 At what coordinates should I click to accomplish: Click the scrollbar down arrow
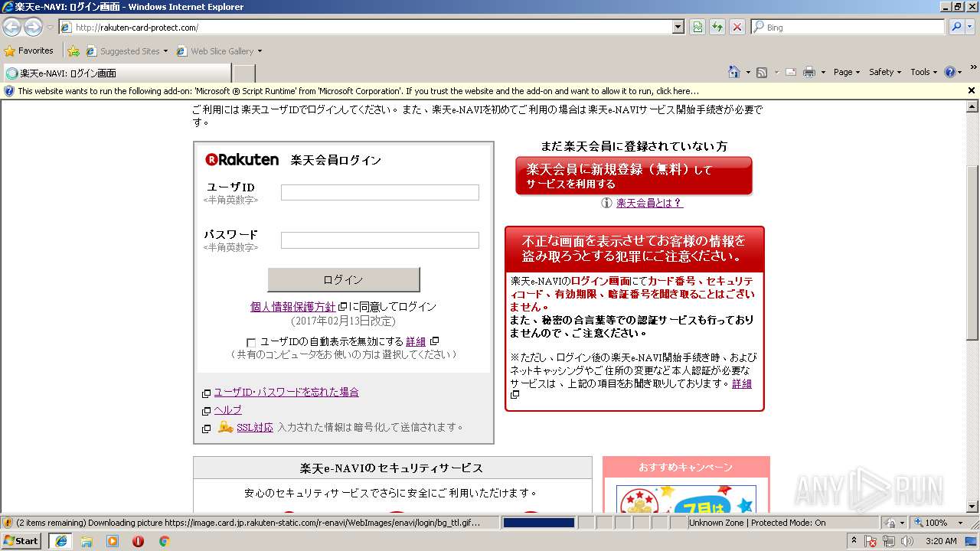pos(972,507)
